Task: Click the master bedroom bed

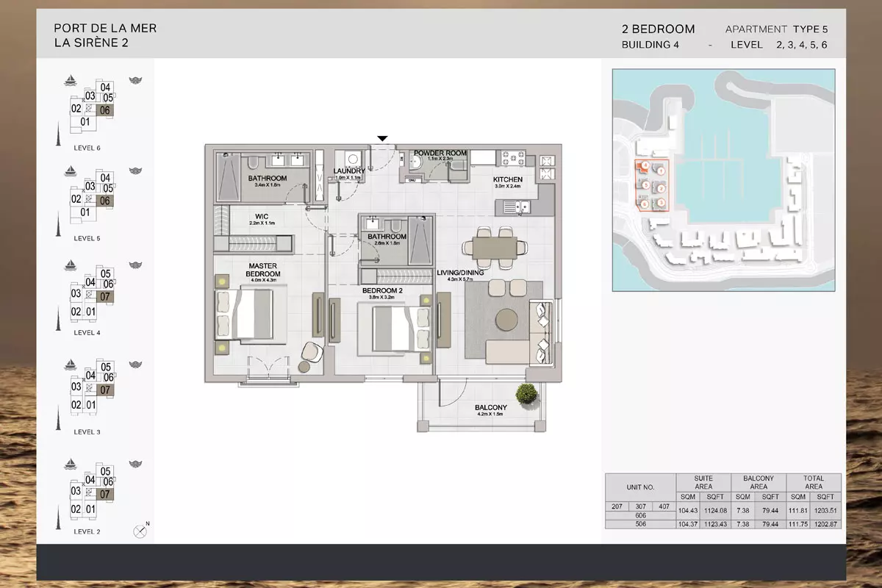Action: 244,314
